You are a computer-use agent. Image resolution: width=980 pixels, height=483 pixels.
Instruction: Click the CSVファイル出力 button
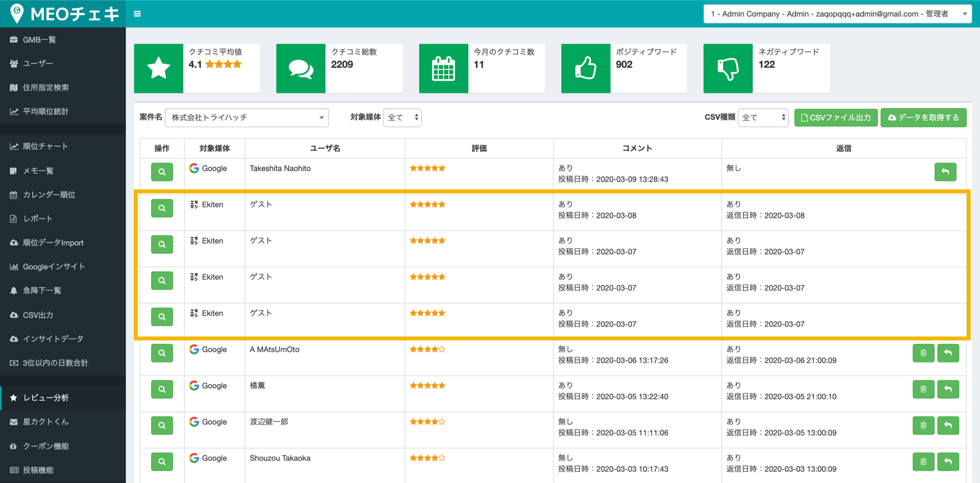pos(836,118)
